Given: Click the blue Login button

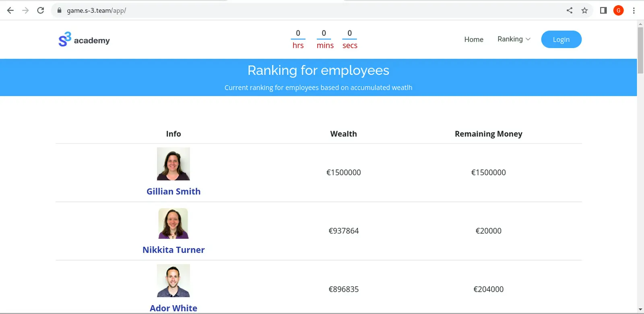Looking at the screenshot, I should [561, 39].
